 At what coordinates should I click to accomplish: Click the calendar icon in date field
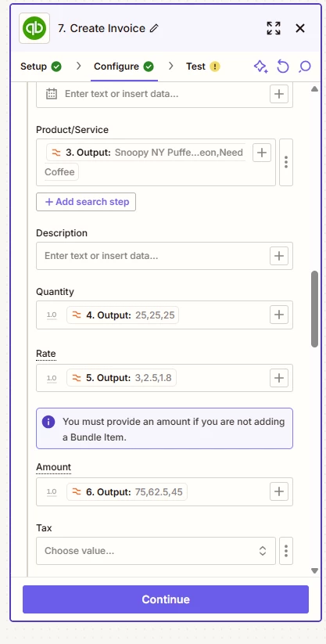click(52, 94)
